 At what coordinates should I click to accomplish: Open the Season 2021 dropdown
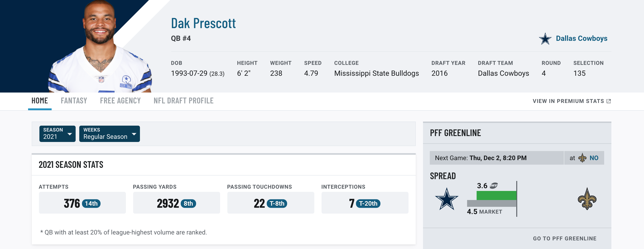pos(57,134)
